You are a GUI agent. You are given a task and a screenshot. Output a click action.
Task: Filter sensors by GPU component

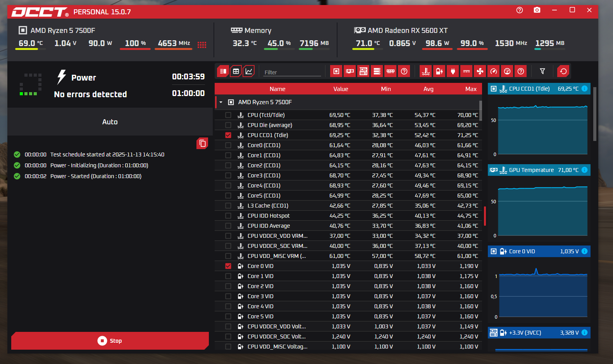(350, 71)
